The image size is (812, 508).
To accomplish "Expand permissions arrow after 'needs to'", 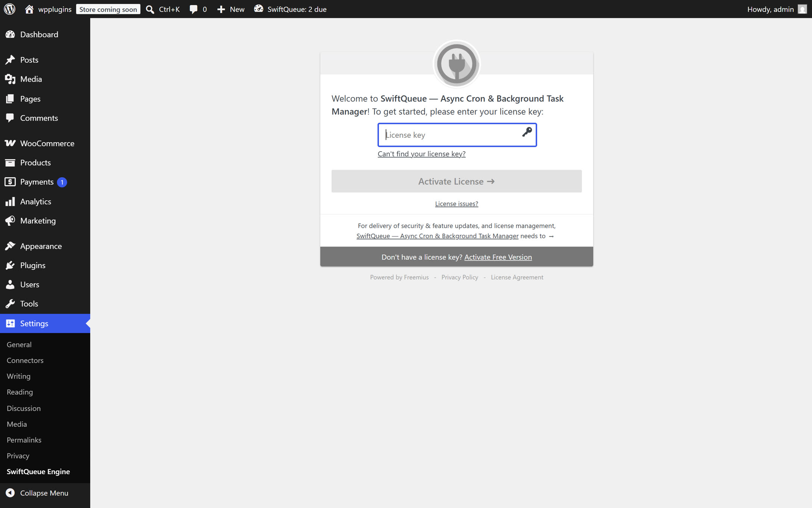I will (551, 236).
